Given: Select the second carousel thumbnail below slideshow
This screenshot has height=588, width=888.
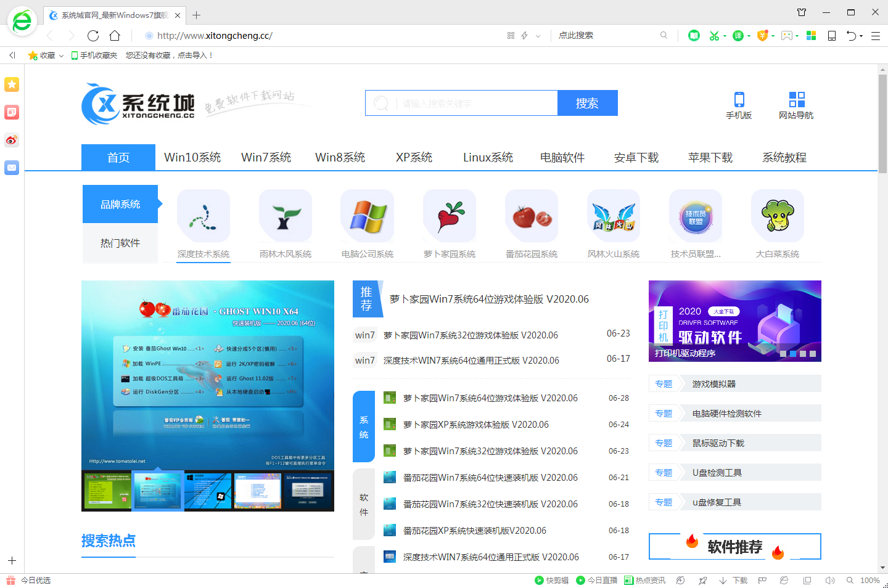Looking at the screenshot, I should 157,491.
